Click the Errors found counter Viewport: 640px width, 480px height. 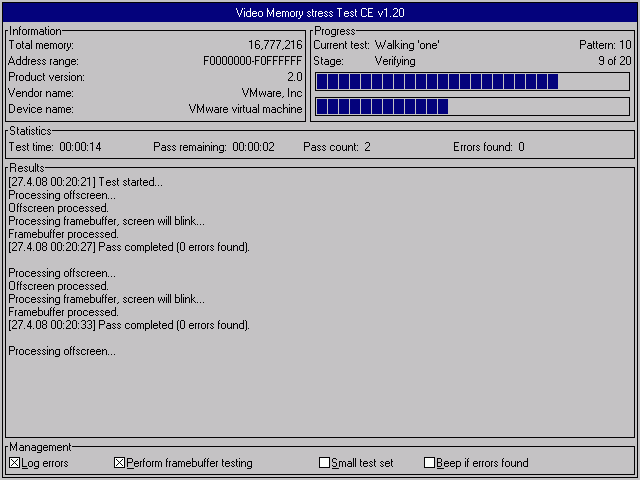489,147
